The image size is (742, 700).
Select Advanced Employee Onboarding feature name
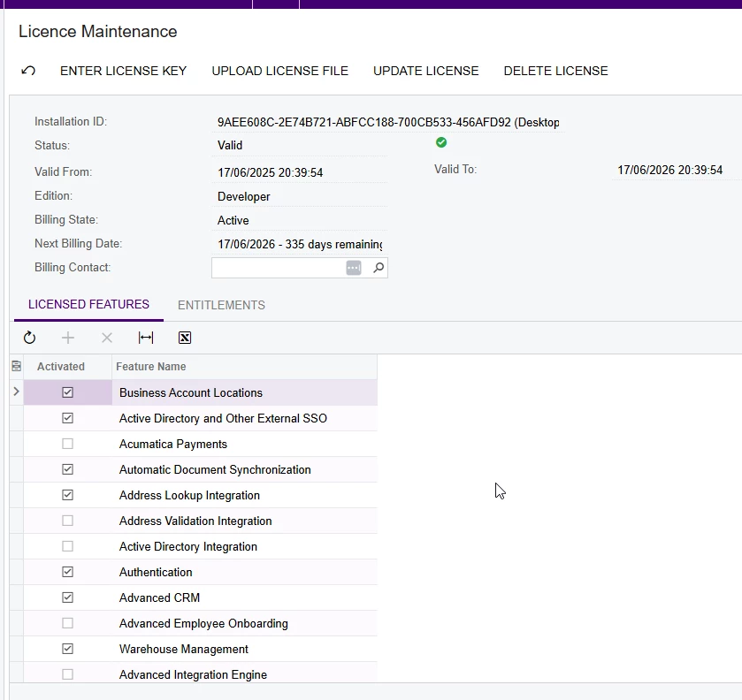[203, 623]
